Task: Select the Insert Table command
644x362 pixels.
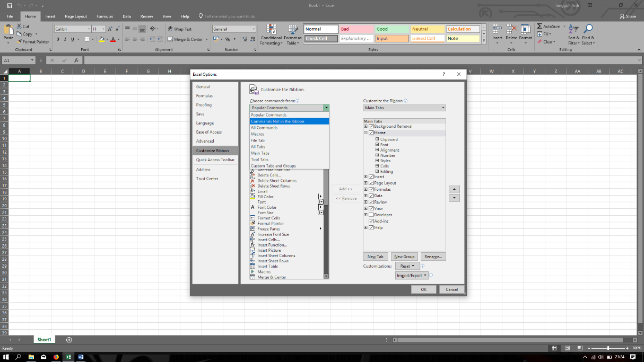Action: [x=268, y=266]
